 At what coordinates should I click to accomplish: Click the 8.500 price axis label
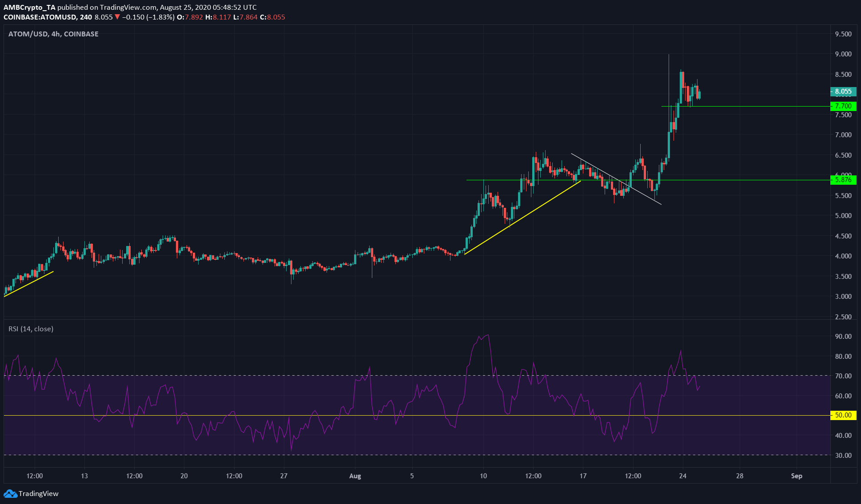[843, 74]
